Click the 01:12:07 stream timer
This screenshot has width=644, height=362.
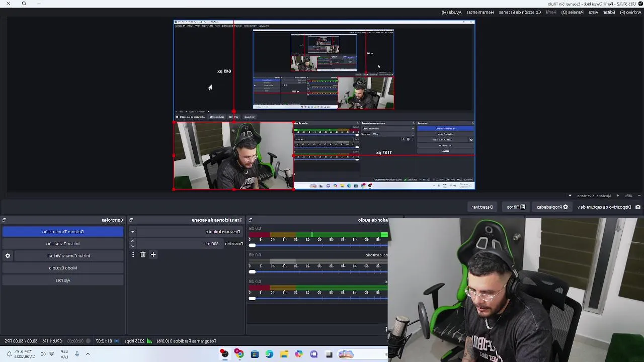[x=104, y=341]
